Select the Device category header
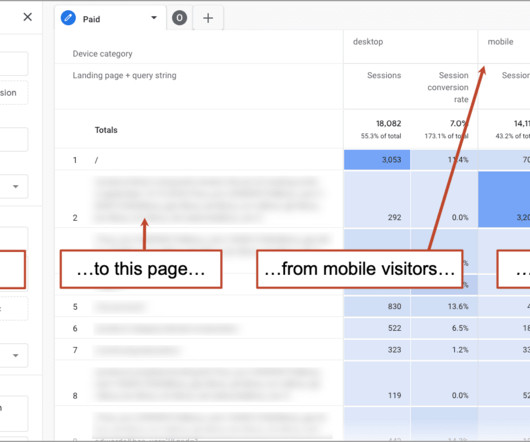 [102, 54]
